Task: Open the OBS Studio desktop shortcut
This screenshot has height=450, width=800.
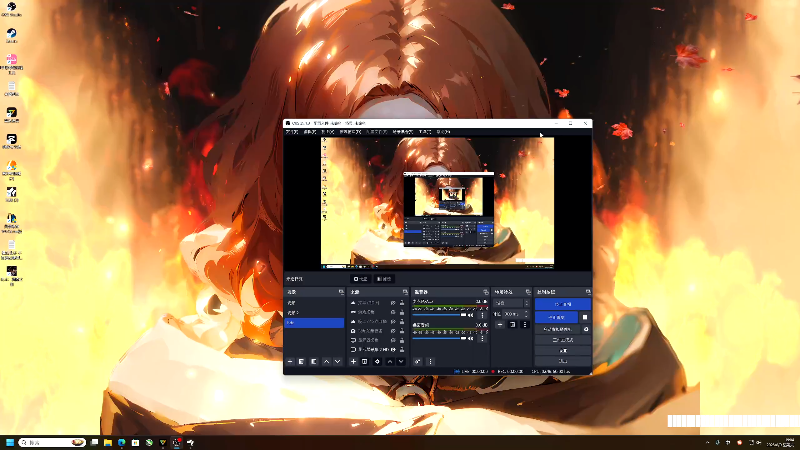Action: [11, 9]
